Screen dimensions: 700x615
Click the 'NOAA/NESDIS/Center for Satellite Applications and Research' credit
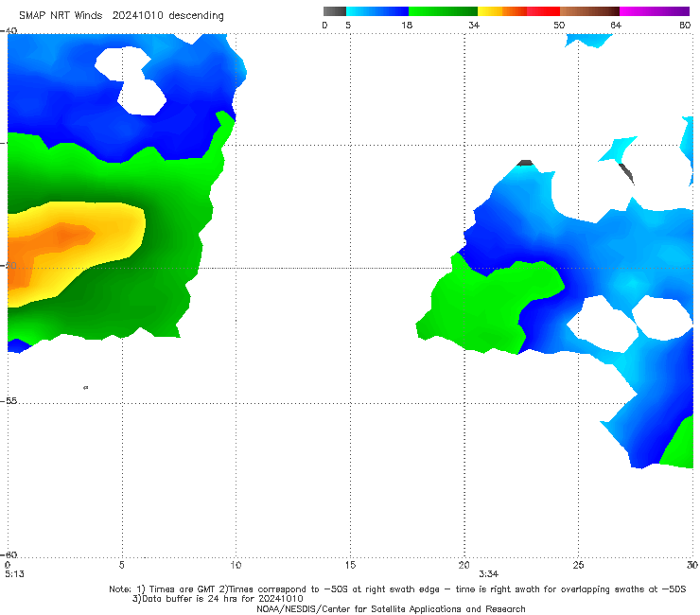coord(391,608)
